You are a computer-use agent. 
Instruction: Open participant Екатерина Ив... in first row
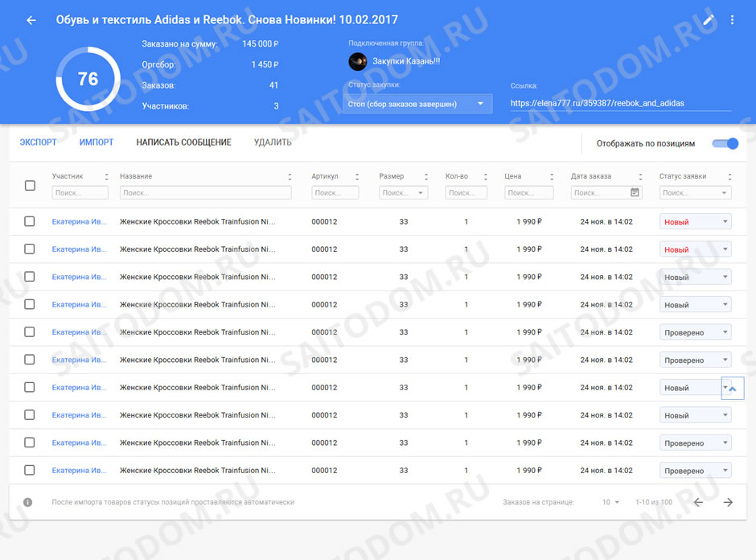79,221
